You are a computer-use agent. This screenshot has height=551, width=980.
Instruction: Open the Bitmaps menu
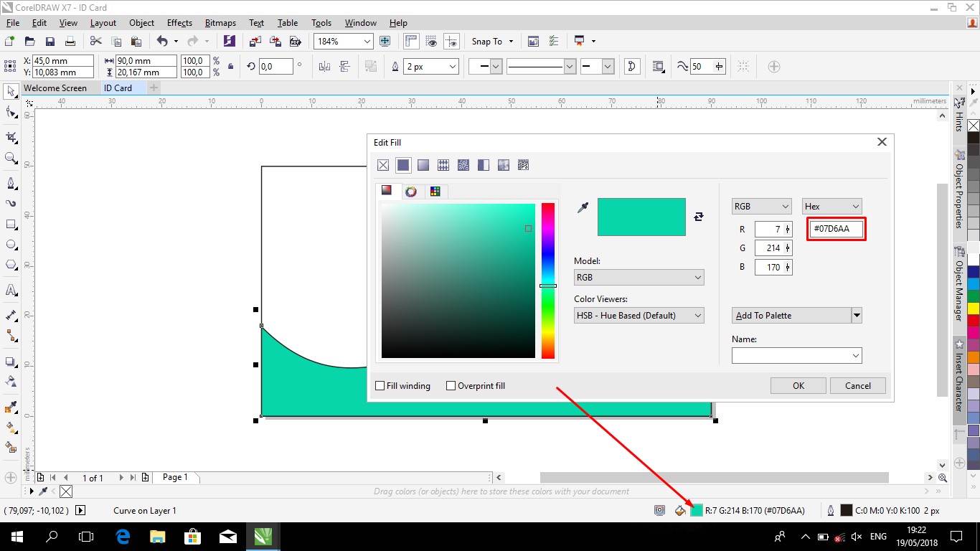(x=220, y=23)
